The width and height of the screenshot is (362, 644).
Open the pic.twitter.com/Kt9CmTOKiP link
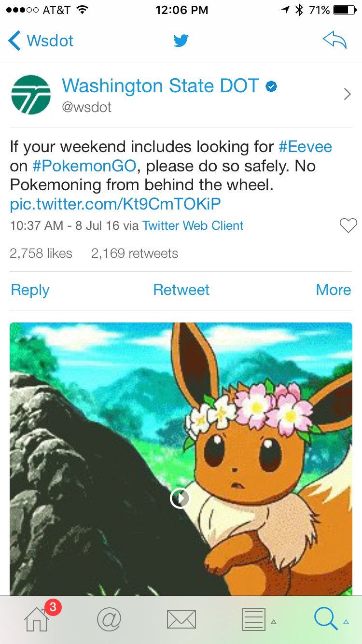click(115, 204)
